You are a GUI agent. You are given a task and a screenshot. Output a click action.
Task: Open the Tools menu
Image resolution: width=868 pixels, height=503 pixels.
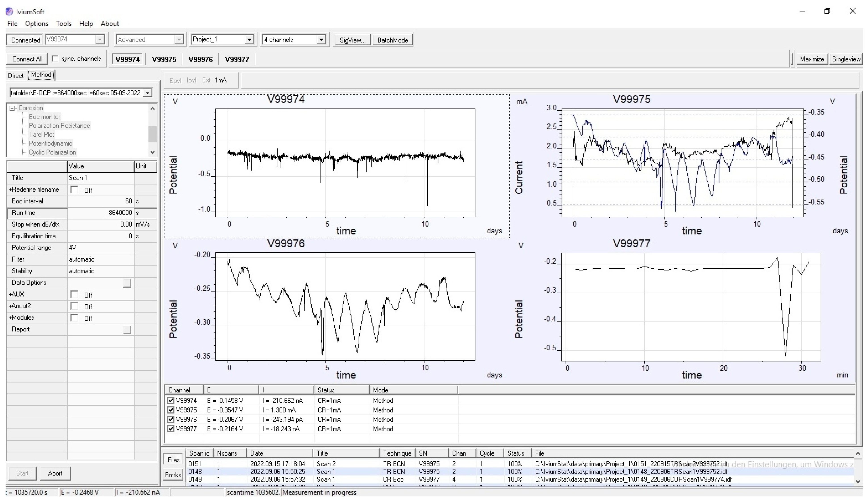64,23
